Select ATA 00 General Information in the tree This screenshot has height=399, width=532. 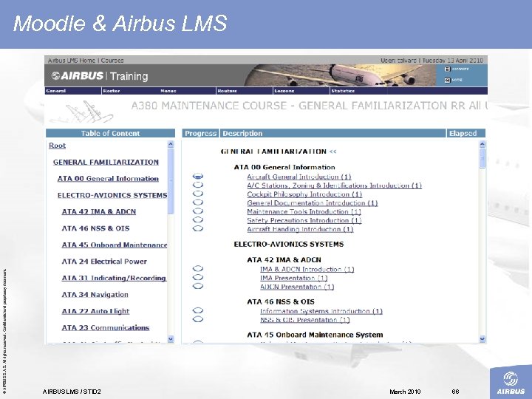point(108,179)
